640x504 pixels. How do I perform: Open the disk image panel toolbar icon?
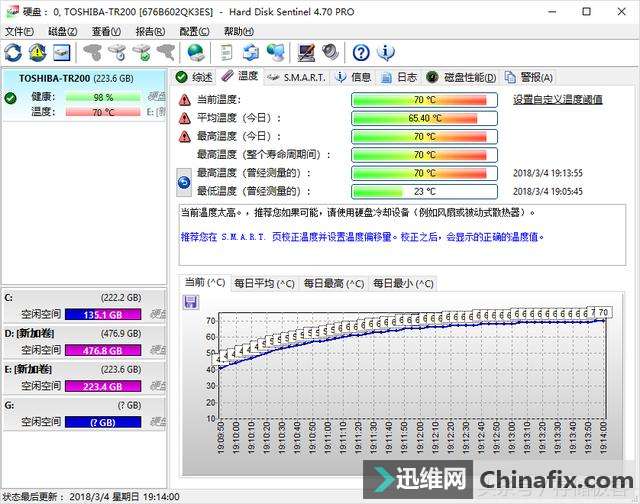click(x=62, y=53)
